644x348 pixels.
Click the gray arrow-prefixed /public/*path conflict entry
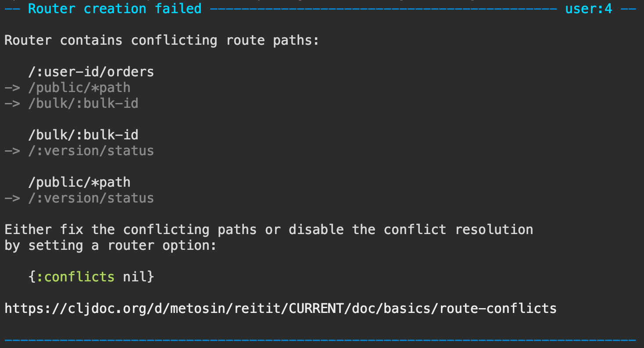(79, 88)
